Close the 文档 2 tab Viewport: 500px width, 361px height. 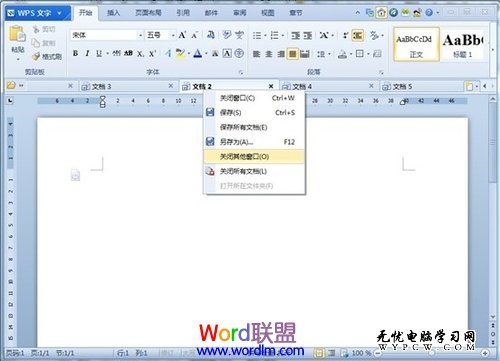(x=271, y=86)
